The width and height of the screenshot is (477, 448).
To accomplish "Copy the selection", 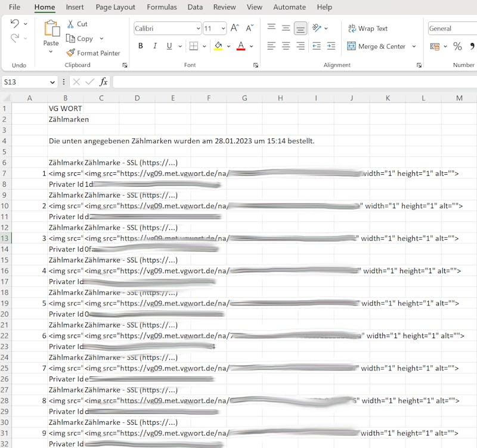I will (80, 39).
